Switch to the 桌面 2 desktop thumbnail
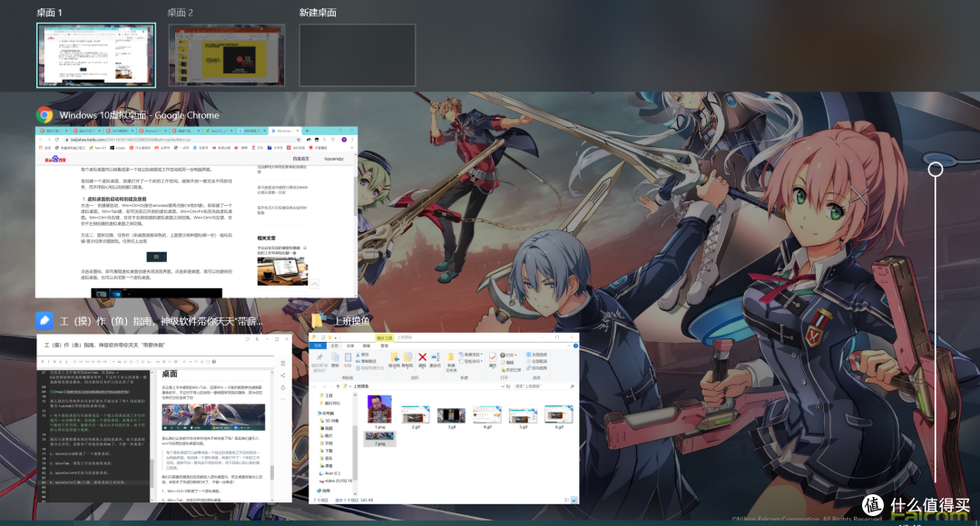This screenshot has height=526, width=980. click(x=227, y=55)
